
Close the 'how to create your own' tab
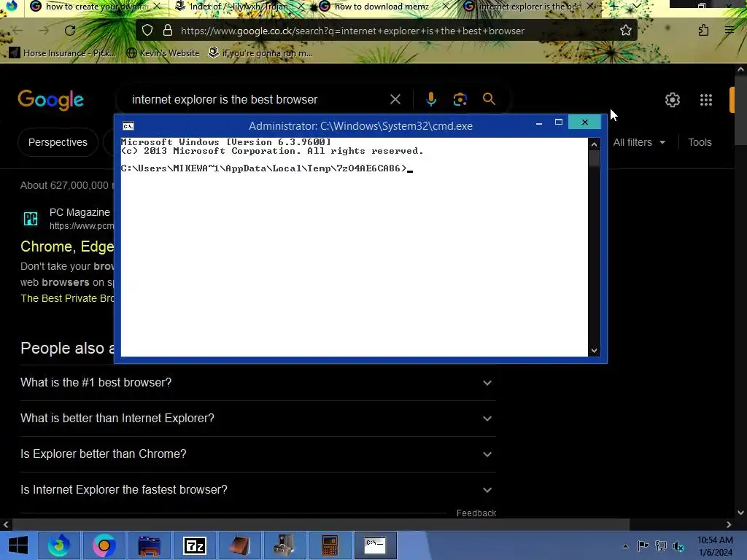click(x=157, y=6)
